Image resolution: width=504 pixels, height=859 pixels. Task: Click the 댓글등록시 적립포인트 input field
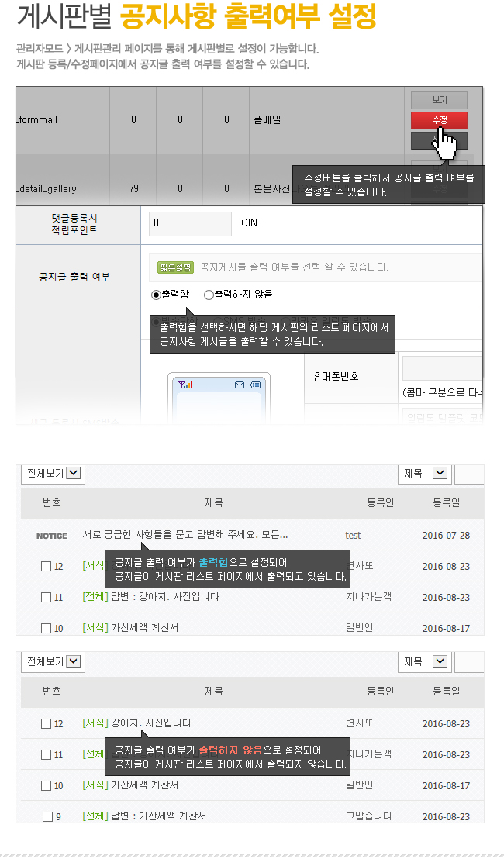[191, 223]
